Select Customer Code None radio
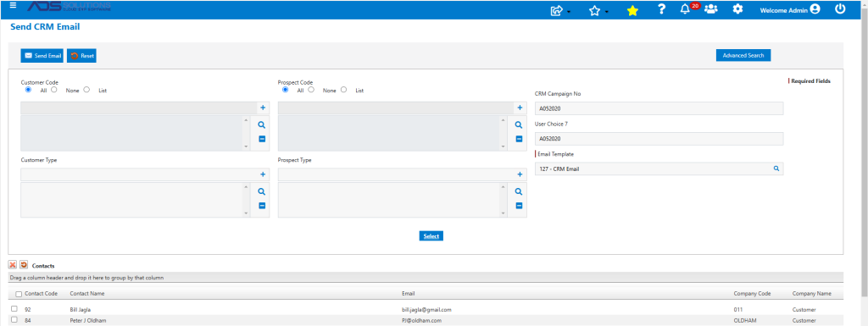 (54, 90)
